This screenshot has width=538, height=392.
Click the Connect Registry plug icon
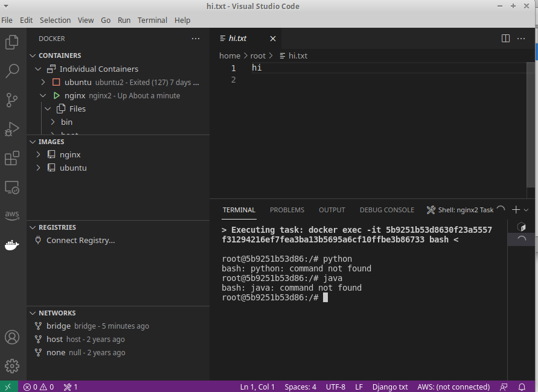click(38, 240)
